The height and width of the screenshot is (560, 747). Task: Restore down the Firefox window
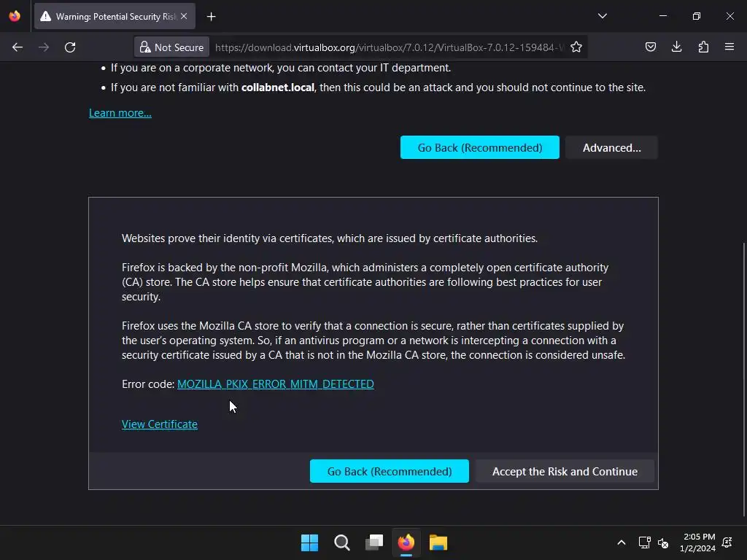click(697, 16)
